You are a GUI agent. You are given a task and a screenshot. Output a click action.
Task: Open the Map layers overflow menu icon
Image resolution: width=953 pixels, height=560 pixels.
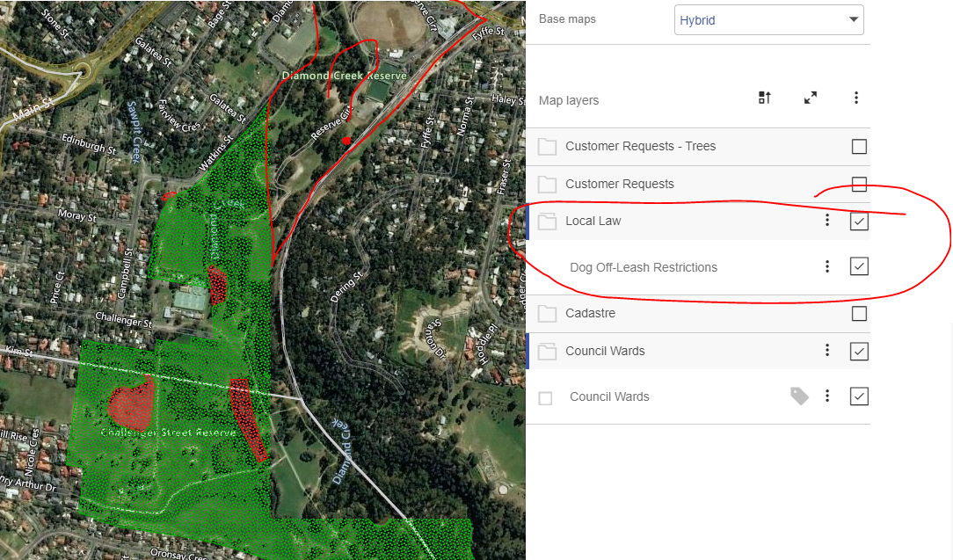856,98
